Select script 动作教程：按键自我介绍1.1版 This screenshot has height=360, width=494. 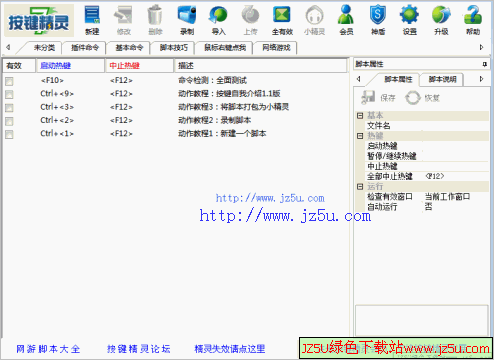coord(229,94)
